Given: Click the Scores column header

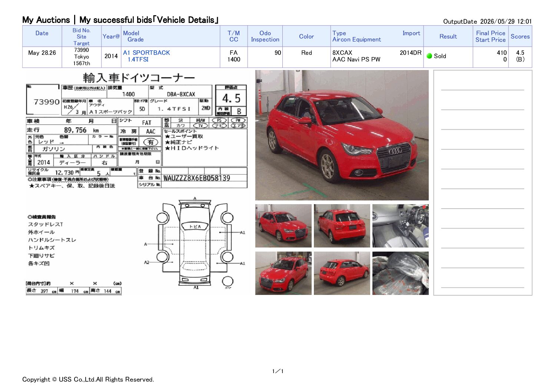Looking at the screenshot, I should 520,36.
